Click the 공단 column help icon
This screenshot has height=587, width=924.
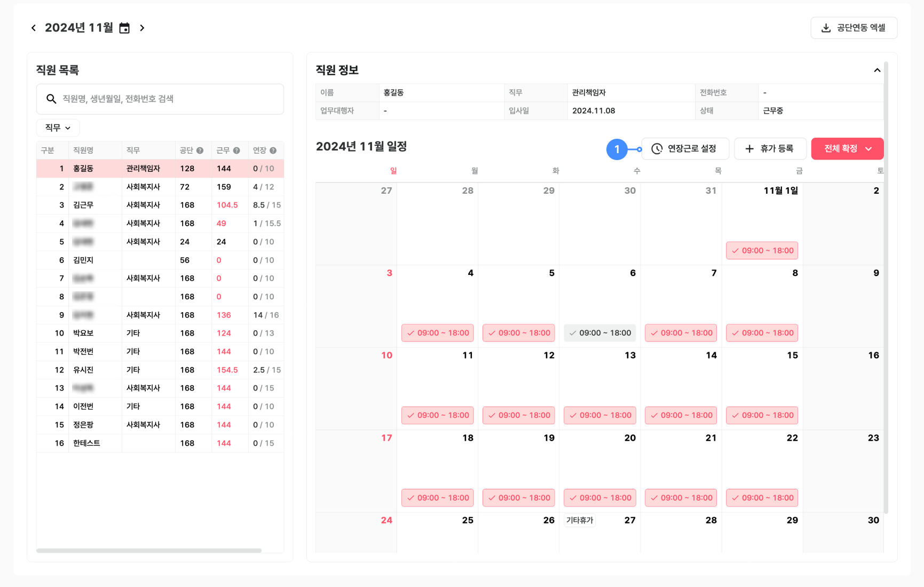(x=200, y=150)
